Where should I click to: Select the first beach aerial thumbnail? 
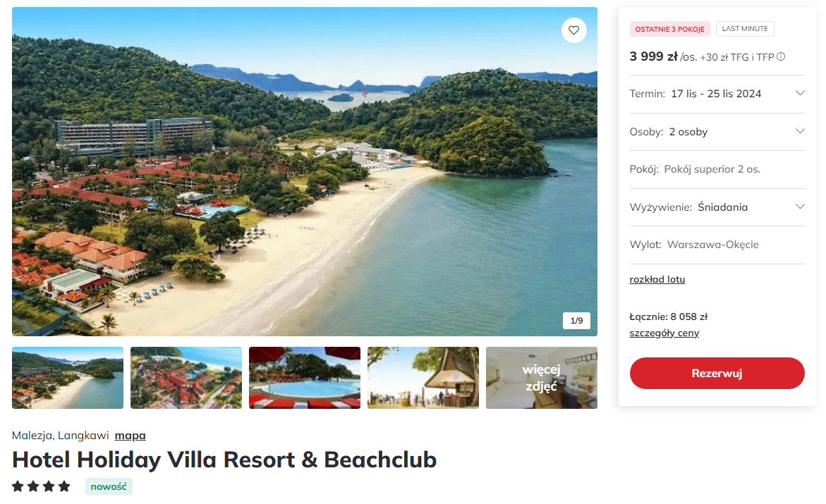[68, 378]
